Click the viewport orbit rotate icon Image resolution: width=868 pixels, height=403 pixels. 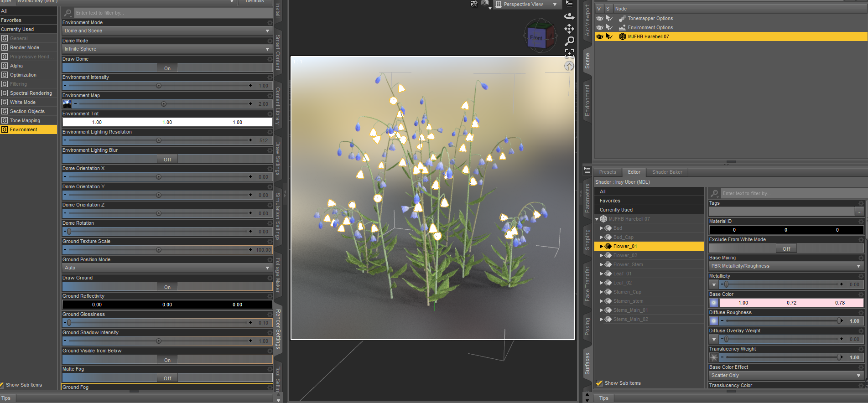(569, 16)
